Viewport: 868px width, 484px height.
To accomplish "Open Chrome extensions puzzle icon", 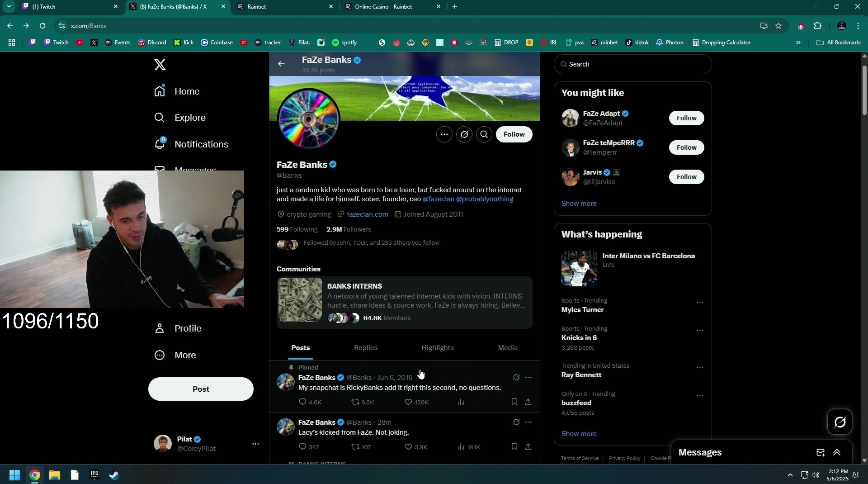I will [x=817, y=26].
